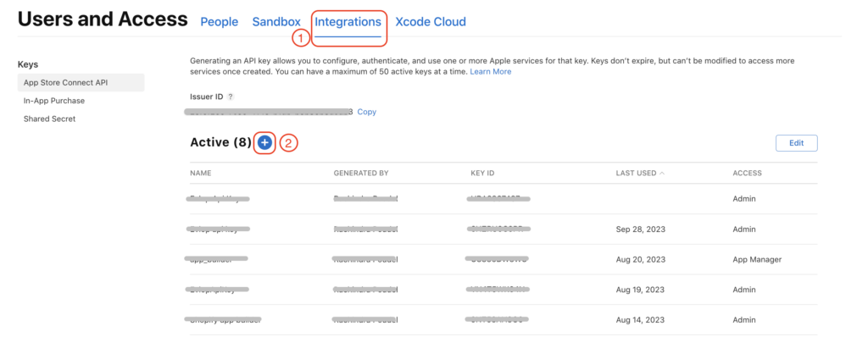Select the row last used Sep 28, 2023
The image size is (868, 337).
504,229
